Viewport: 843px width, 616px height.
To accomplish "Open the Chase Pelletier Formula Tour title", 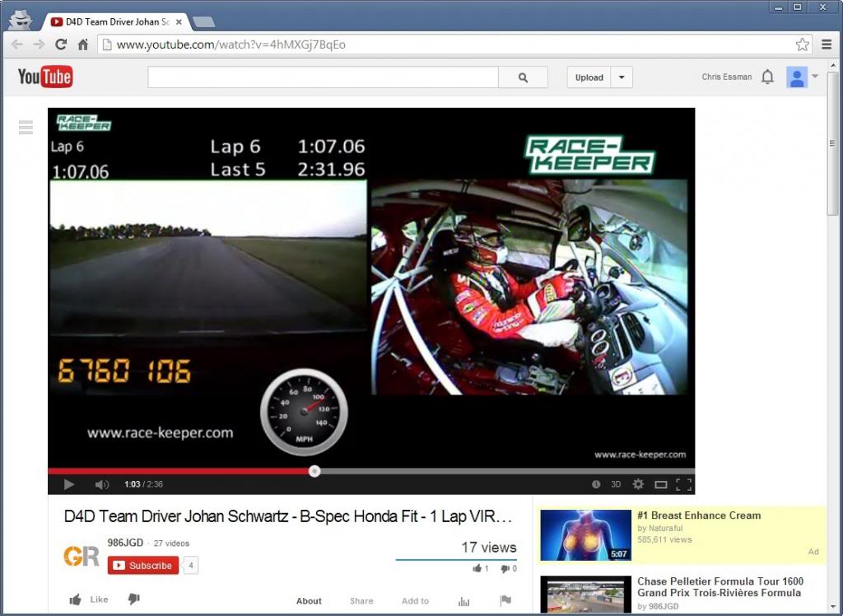I will 720,587.
